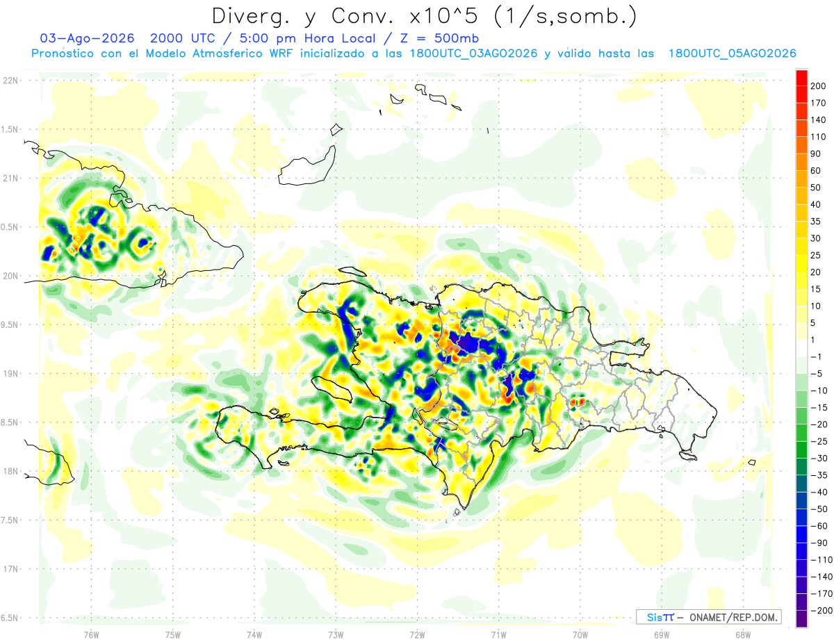The height and width of the screenshot is (644, 834).
Task: Click the '1800UTC_05AGO2026' valid-until text
Action: click(x=732, y=53)
